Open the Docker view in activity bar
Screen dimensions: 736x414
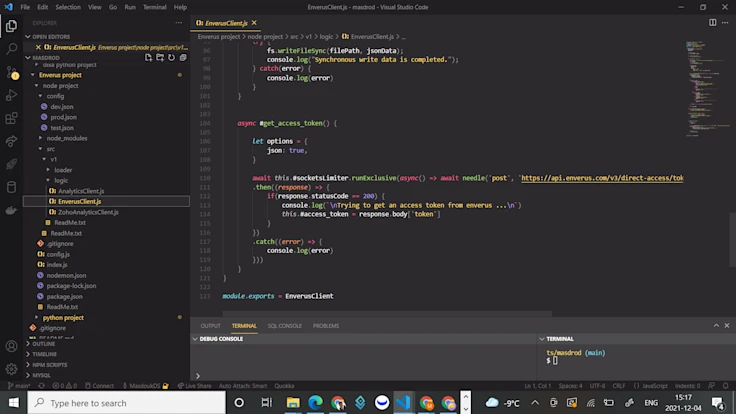pyautogui.click(x=11, y=210)
